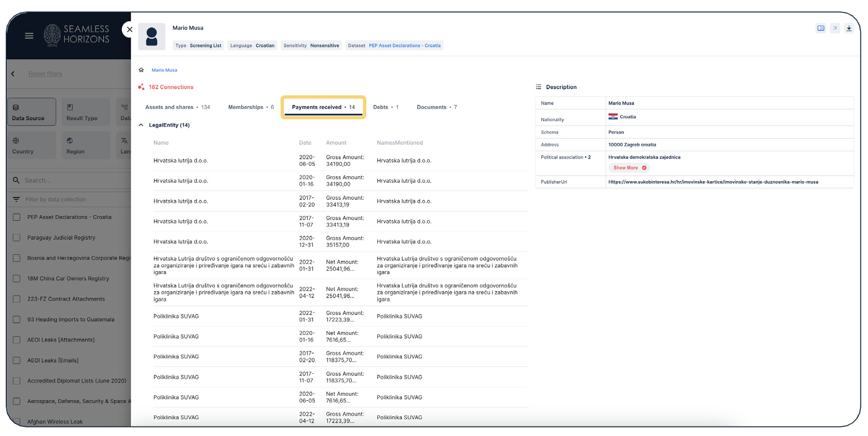Image resolution: width=868 pixels, height=436 pixels.
Task: Click the Afghan Wireless Leak collection
Action: 55,422
